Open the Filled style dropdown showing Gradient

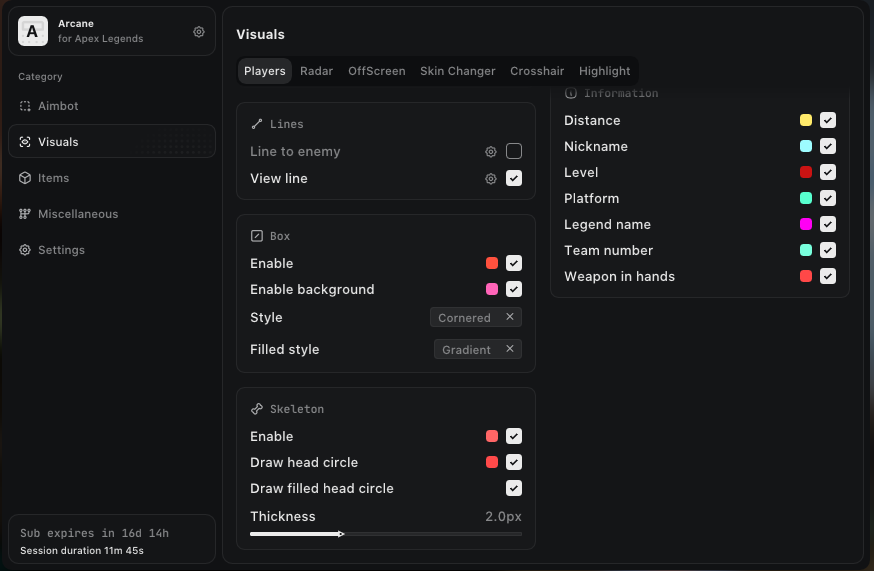(468, 350)
